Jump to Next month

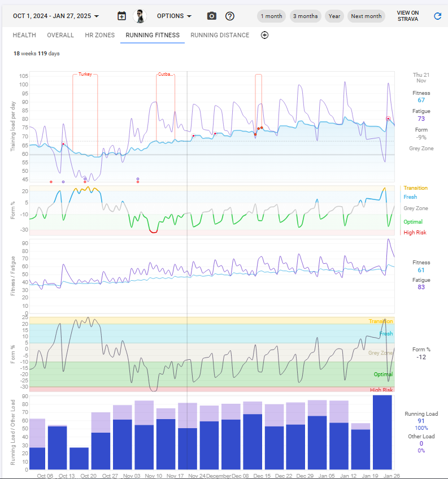tap(366, 16)
